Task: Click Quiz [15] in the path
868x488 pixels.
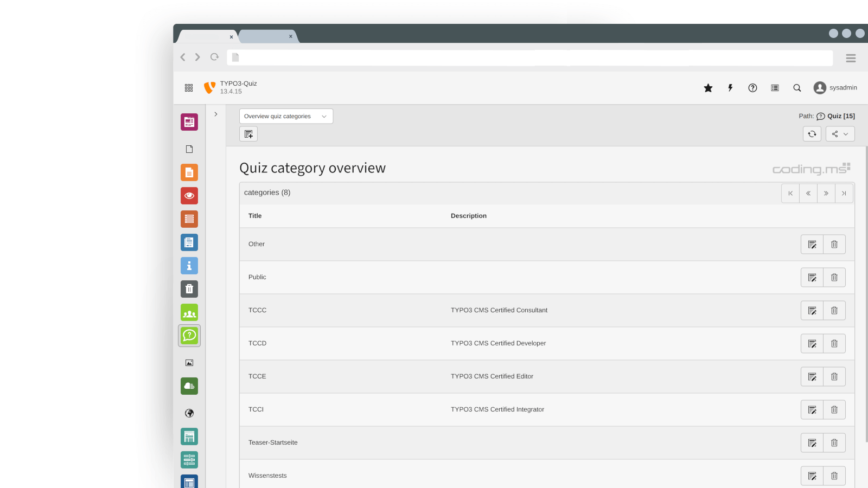Action: (x=841, y=116)
